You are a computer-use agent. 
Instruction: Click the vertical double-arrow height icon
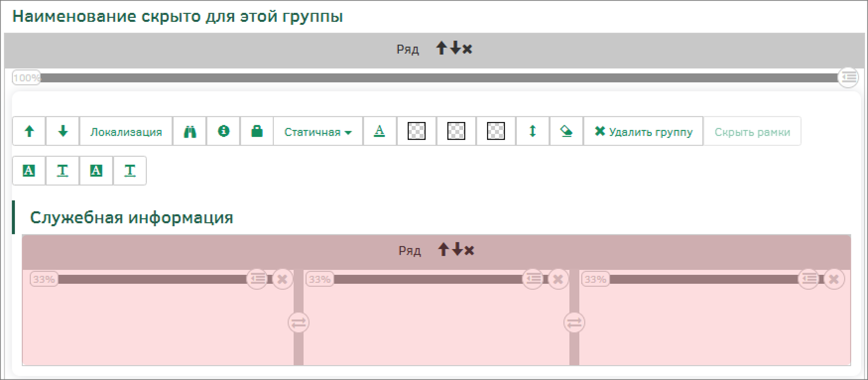tap(532, 131)
